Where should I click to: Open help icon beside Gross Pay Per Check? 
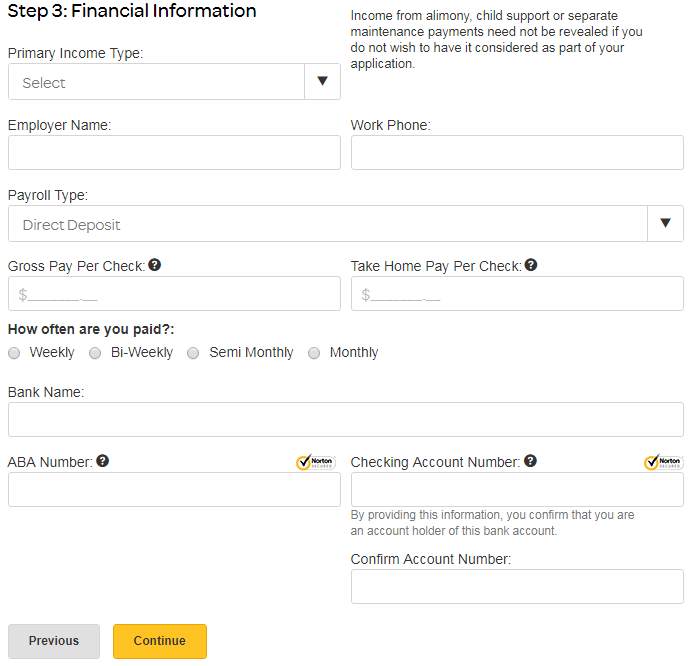tap(154, 265)
